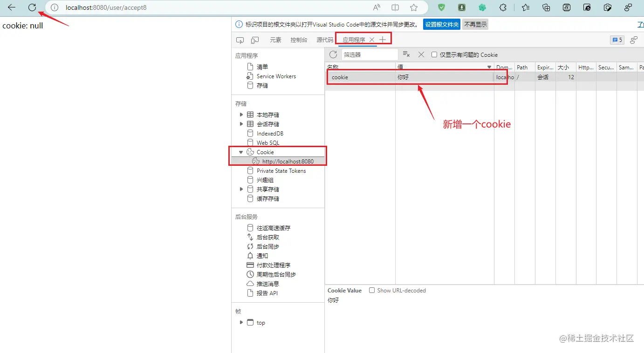Delete selected cookie with the X icon

[421, 54]
